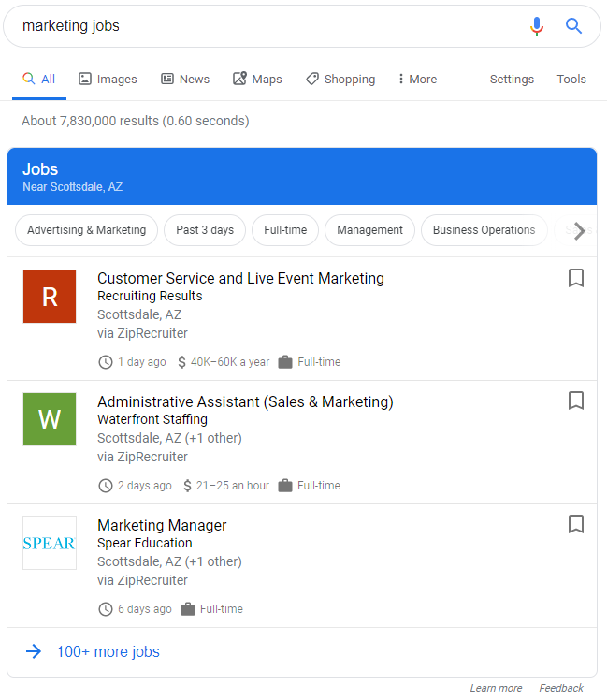
Task: Click the voice search microphone icon
Action: point(537,26)
